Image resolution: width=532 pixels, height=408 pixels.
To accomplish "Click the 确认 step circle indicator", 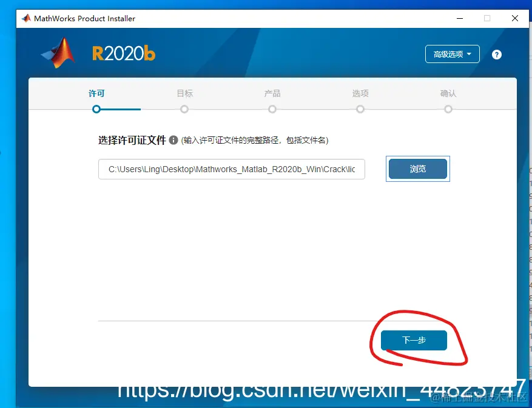I will tap(448, 109).
